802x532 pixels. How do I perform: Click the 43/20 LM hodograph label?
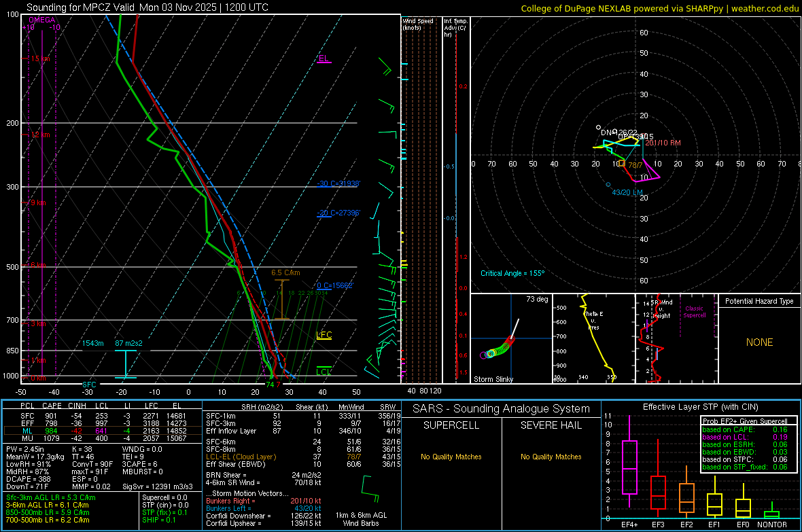coord(627,192)
